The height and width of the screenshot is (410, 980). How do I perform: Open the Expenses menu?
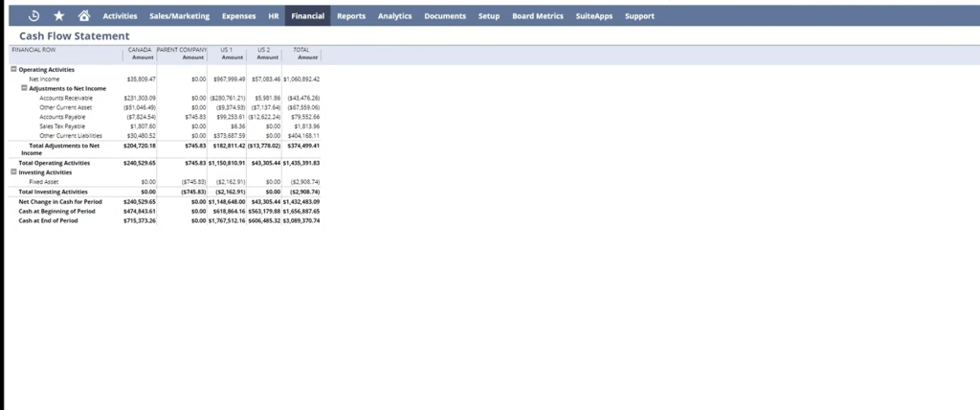coord(238,16)
